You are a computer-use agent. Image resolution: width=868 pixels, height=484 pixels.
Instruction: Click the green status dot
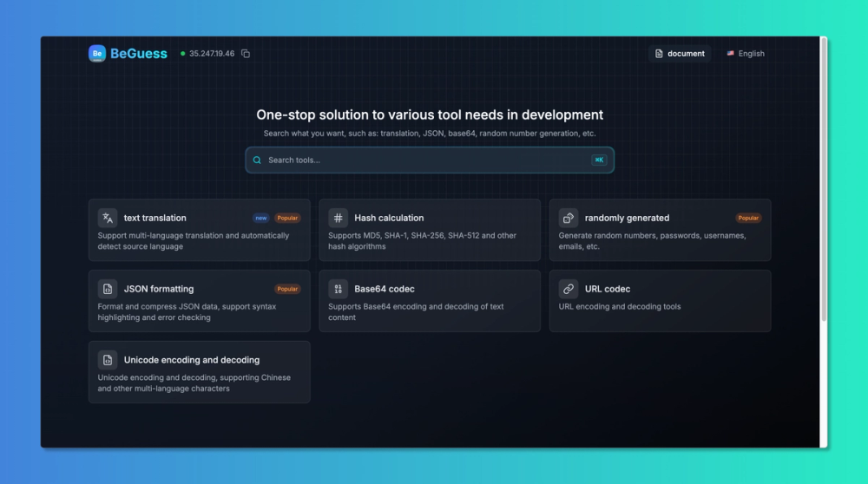tap(182, 54)
